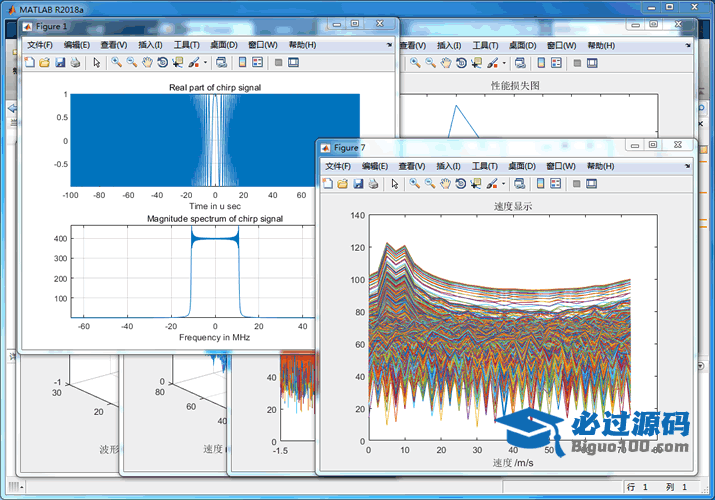Open 文件(F) menu in Figure 7

pos(338,166)
